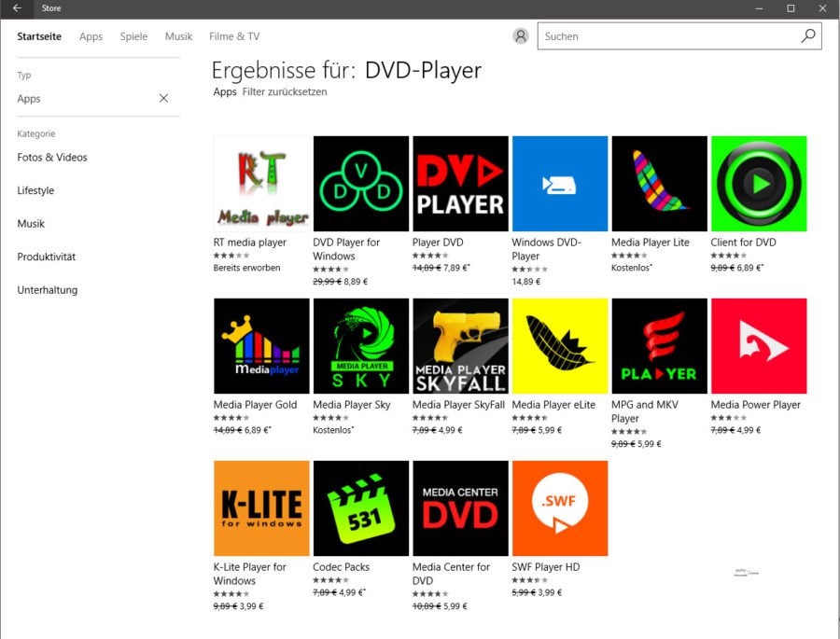Open the Apps tab in navigation
The height and width of the screenshot is (639, 840).
pos(91,36)
